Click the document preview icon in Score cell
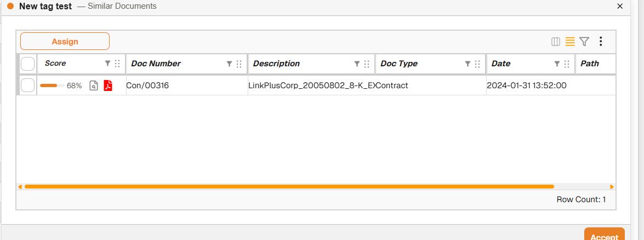Viewport: 644px width, 240px height. tap(94, 85)
